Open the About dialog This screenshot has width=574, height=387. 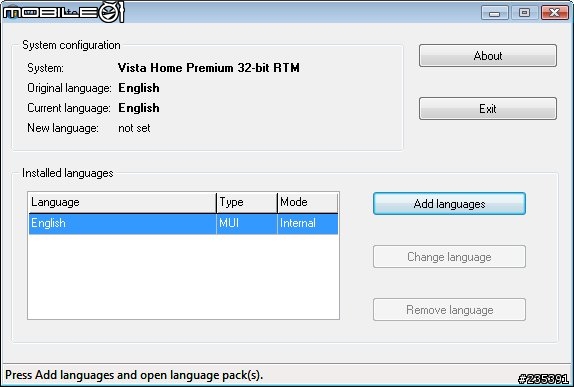pyautogui.click(x=488, y=56)
